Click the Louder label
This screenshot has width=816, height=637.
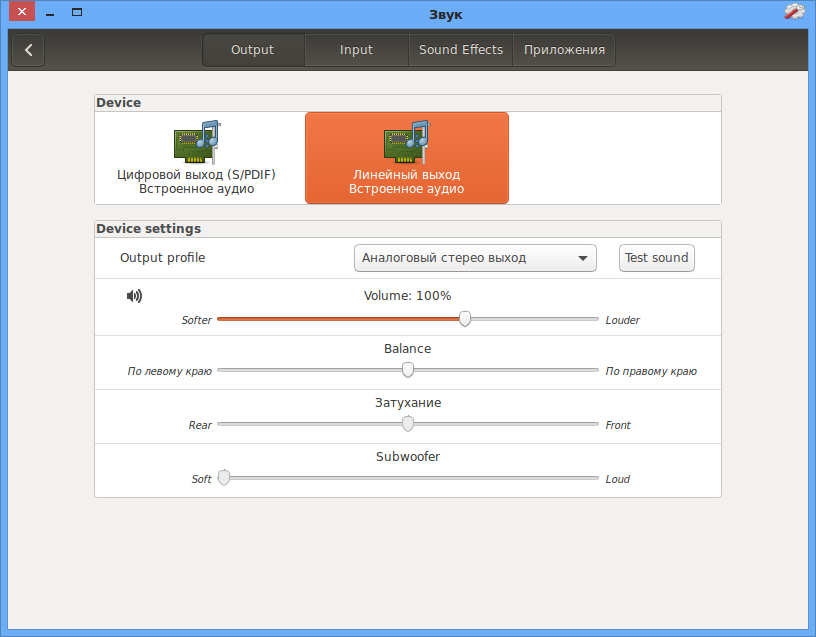622,320
